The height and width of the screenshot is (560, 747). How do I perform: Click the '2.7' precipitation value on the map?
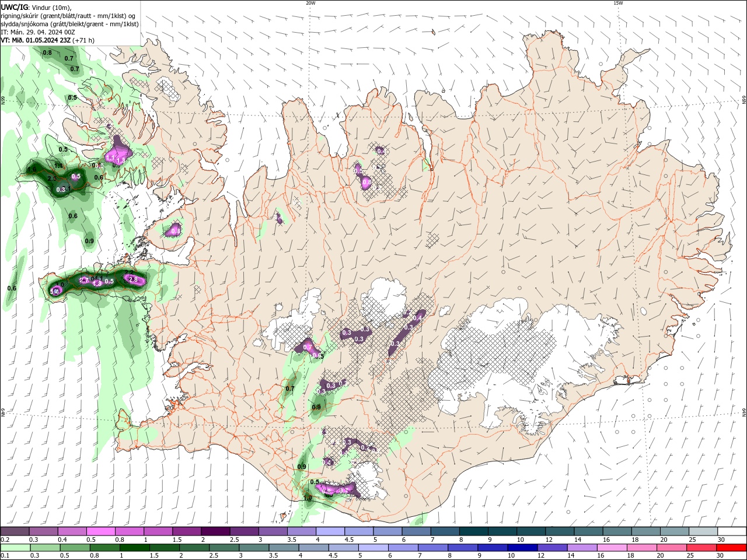[84, 281]
